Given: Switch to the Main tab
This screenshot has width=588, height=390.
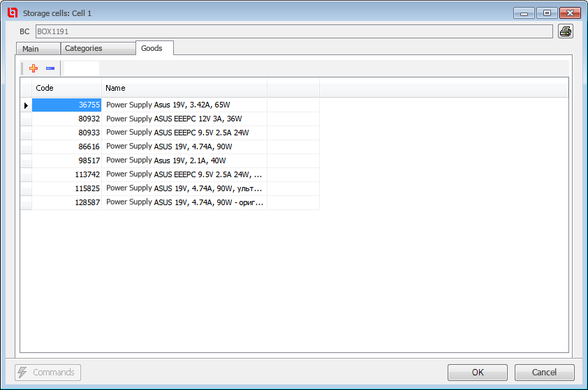Looking at the screenshot, I should (38, 49).
